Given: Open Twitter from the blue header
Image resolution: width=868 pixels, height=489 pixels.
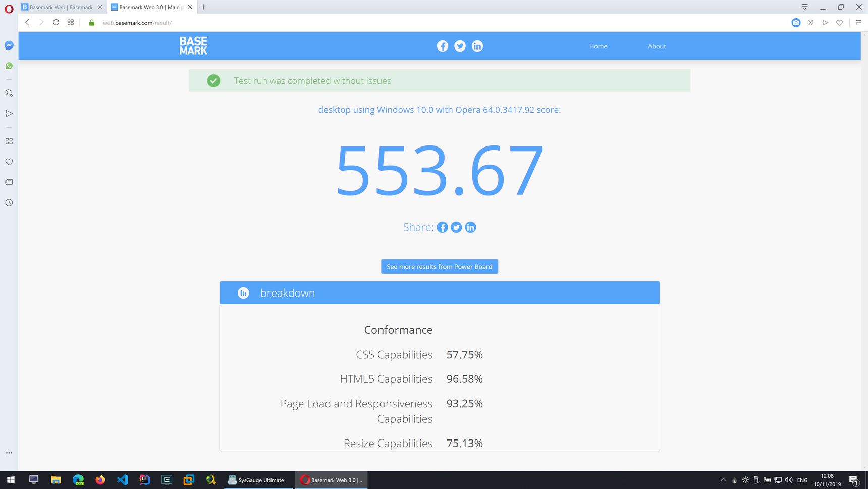Looking at the screenshot, I should point(460,46).
